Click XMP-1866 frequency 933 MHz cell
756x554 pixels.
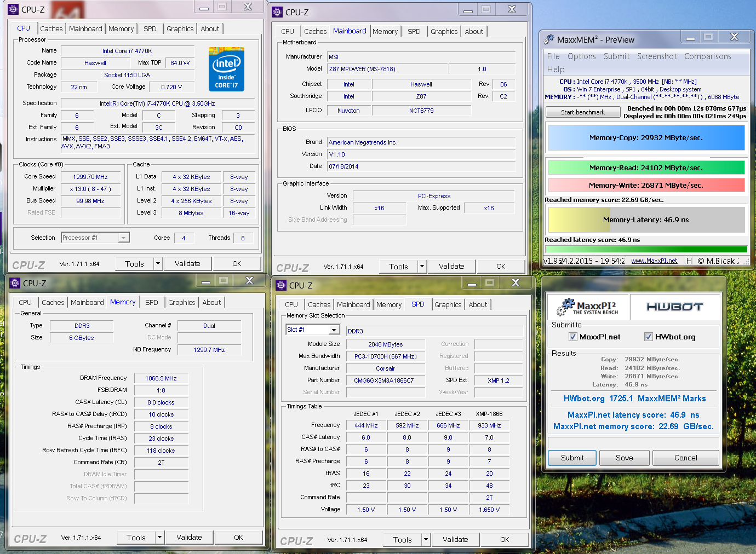point(489,425)
